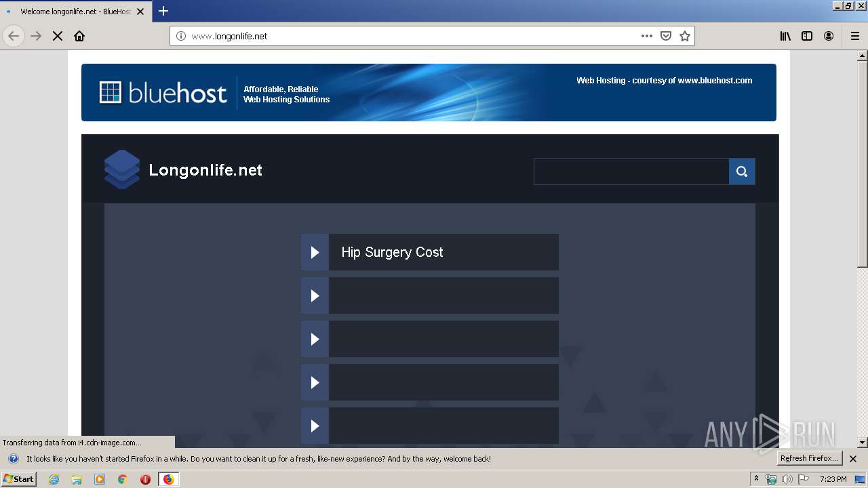Image resolution: width=868 pixels, height=488 pixels.
Task: Bookmark this page with the star
Action: [685, 36]
